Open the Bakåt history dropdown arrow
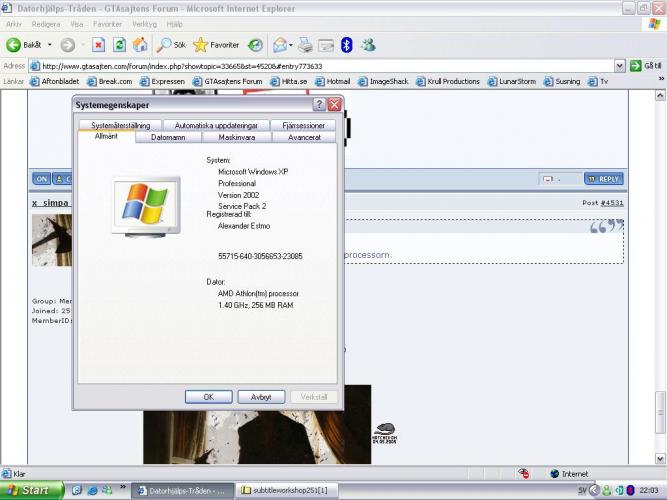Viewport: 667px width, 500px height. [50, 45]
